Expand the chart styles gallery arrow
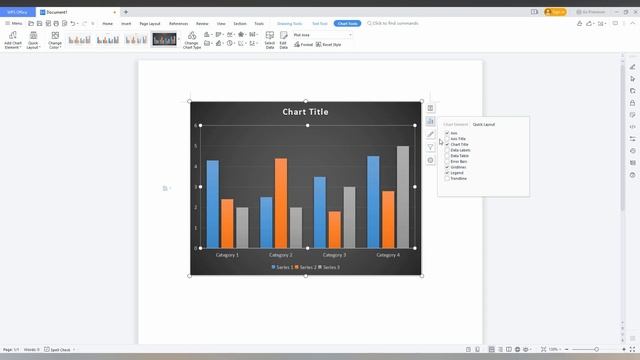 point(179,40)
